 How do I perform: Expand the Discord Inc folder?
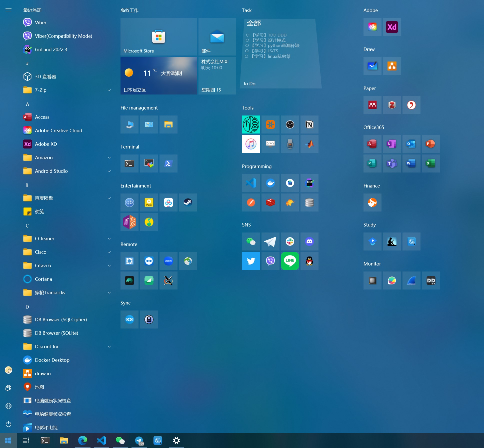point(109,346)
